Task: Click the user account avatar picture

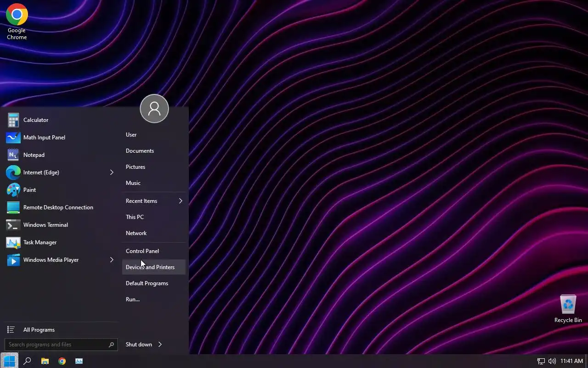Action: [x=154, y=109]
